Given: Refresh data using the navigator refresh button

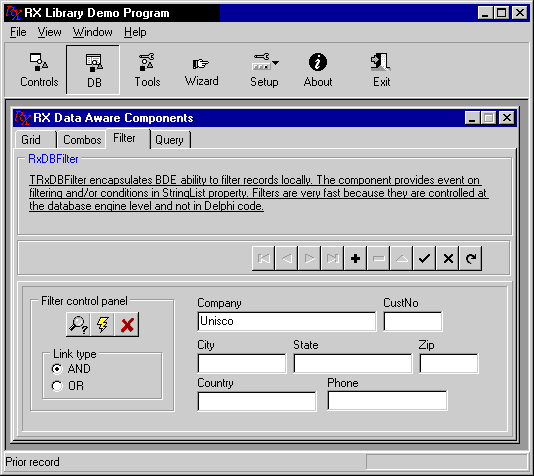Looking at the screenshot, I should click(x=471, y=258).
